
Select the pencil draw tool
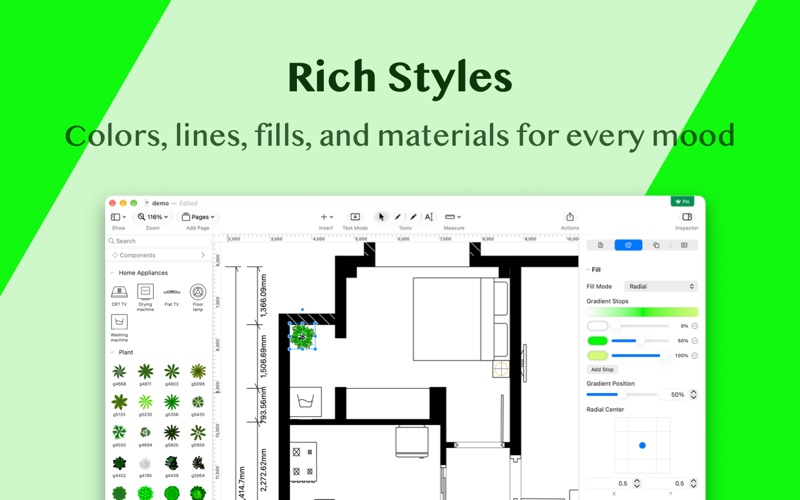tap(413, 217)
